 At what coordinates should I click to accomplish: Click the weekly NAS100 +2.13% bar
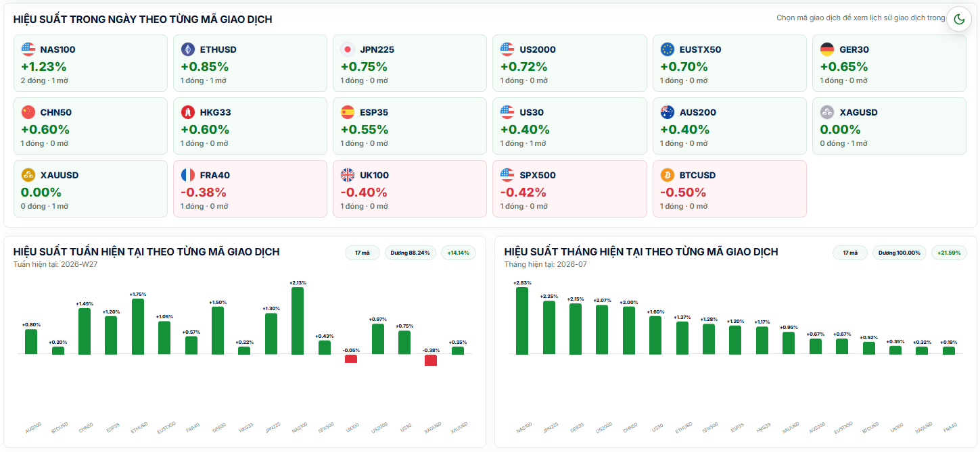[298, 321]
